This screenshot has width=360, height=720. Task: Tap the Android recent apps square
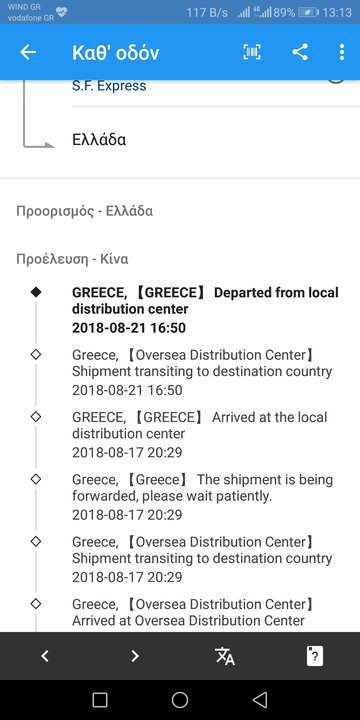pos(100,700)
